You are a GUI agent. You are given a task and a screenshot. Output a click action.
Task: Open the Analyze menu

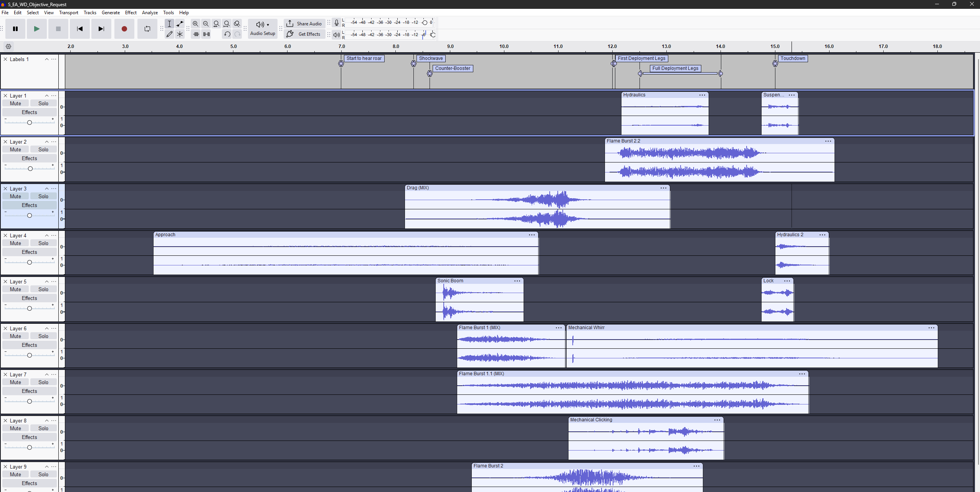[150, 13]
